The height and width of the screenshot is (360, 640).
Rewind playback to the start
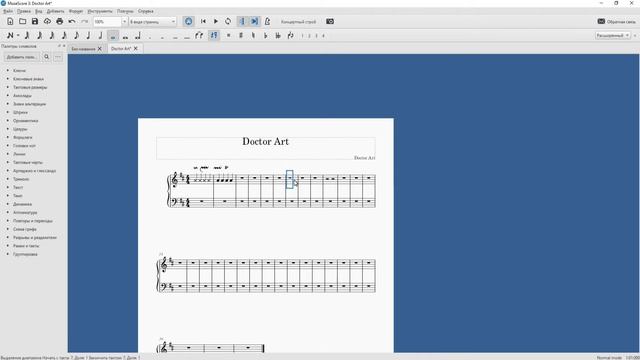click(203, 21)
